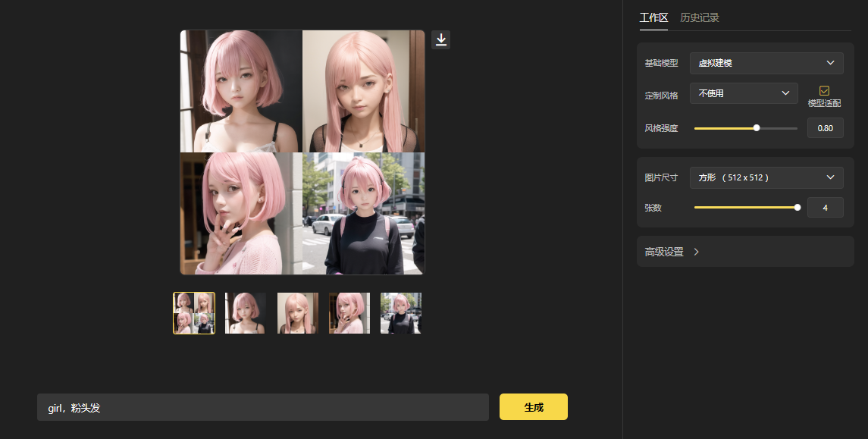Viewport: 868px width, 439px height.
Task: Click the 张数 label
Action: [x=653, y=208]
